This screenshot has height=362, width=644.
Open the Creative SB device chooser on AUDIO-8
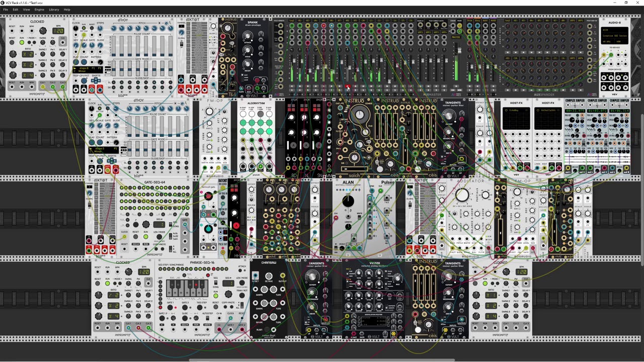click(x=615, y=36)
